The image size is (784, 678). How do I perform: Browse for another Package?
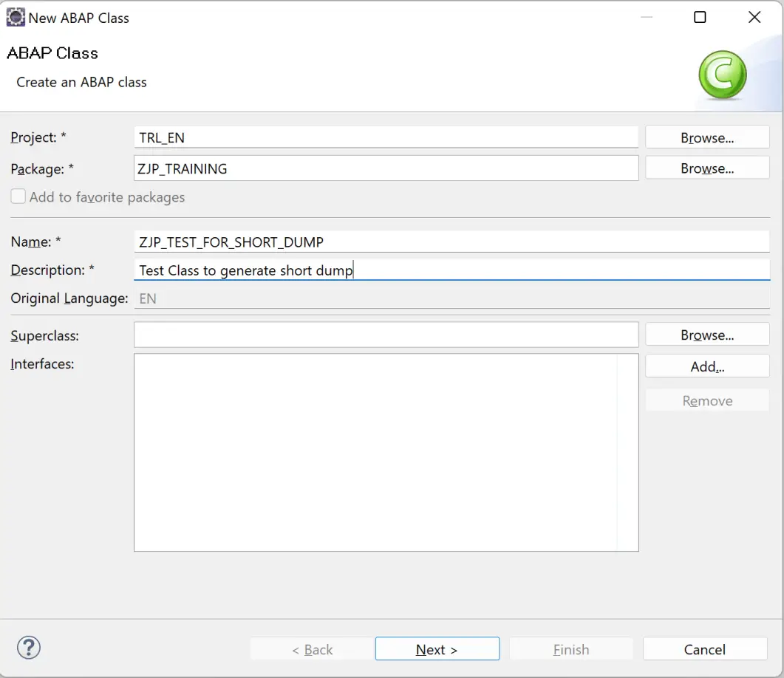coord(706,168)
